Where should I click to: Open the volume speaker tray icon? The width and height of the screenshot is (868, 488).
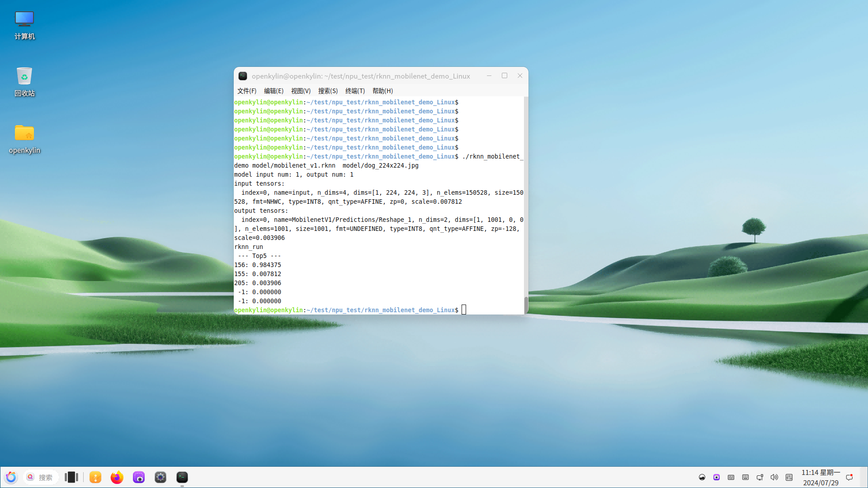coord(774,477)
